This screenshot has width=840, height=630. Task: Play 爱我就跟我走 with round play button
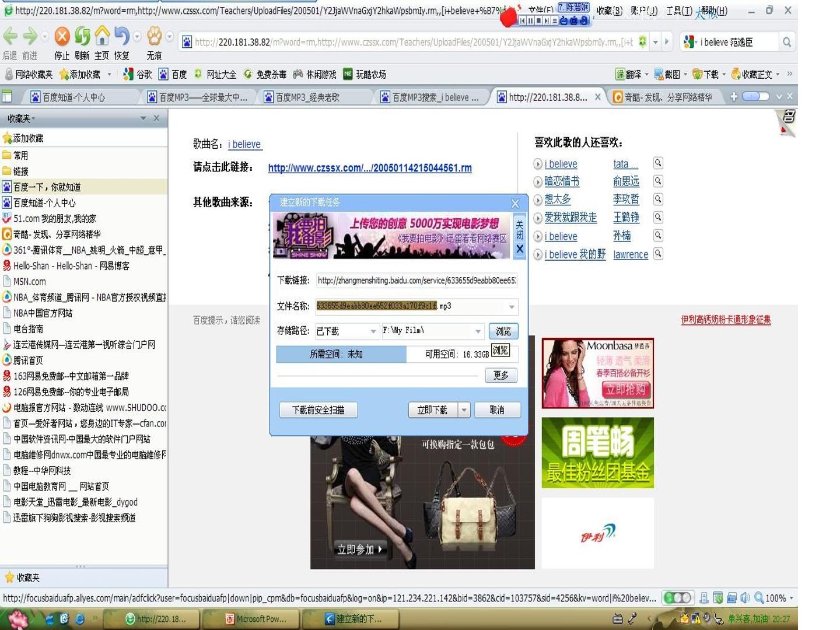[538, 218]
